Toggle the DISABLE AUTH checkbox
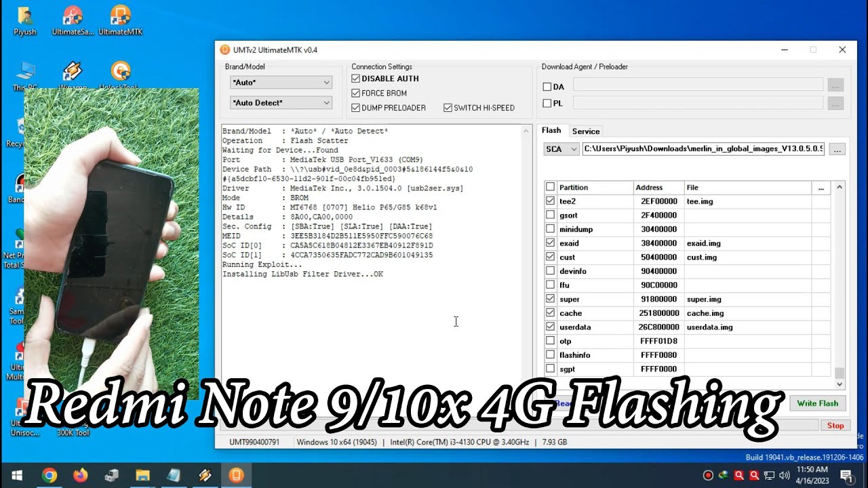Screen dimensions: 868x488 point(355,79)
